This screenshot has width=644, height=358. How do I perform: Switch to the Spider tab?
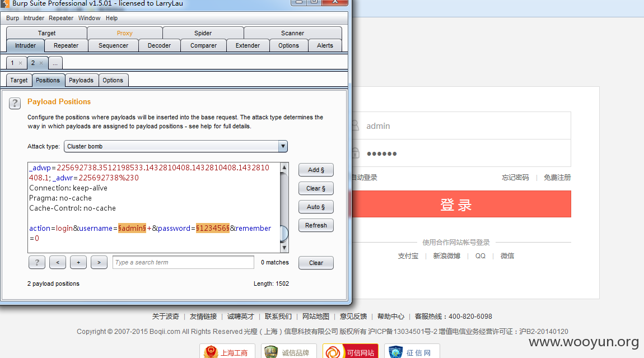tap(203, 33)
